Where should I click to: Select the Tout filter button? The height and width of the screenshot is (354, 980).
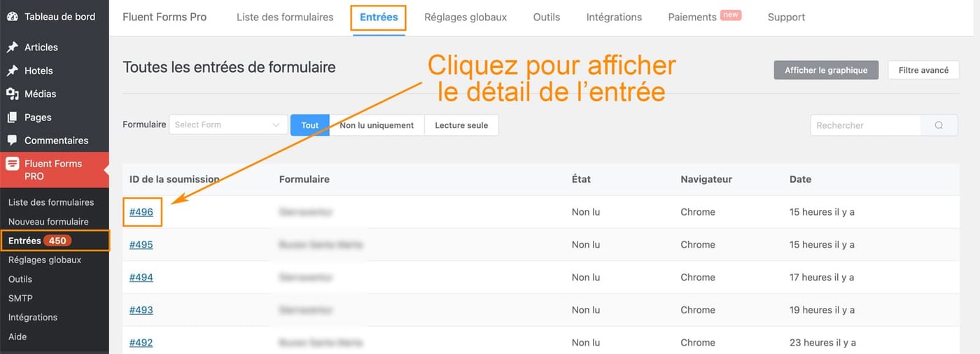coord(310,125)
